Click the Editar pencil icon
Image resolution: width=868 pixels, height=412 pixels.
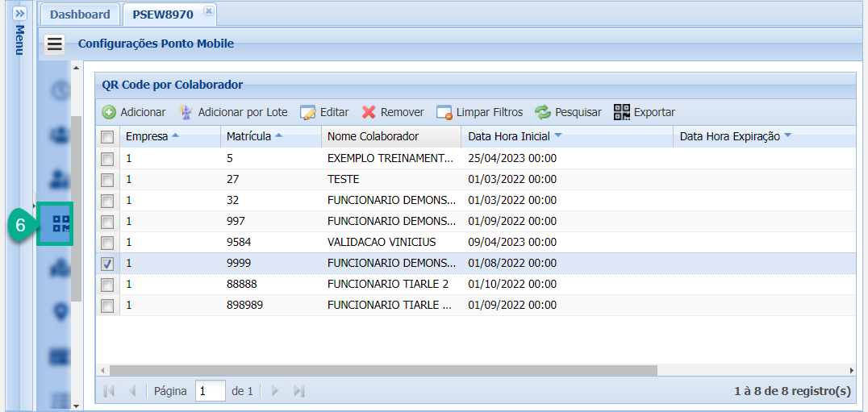tap(307, 112)
